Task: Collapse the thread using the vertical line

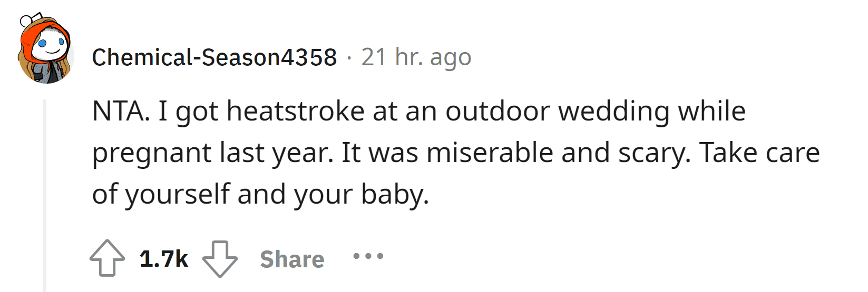Action: pos(45,195)
